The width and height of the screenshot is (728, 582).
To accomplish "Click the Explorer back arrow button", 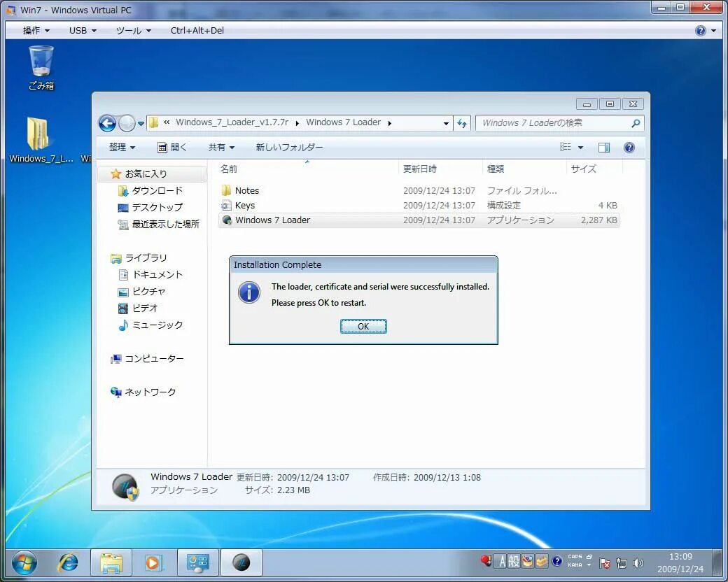I will pos(107,123).
